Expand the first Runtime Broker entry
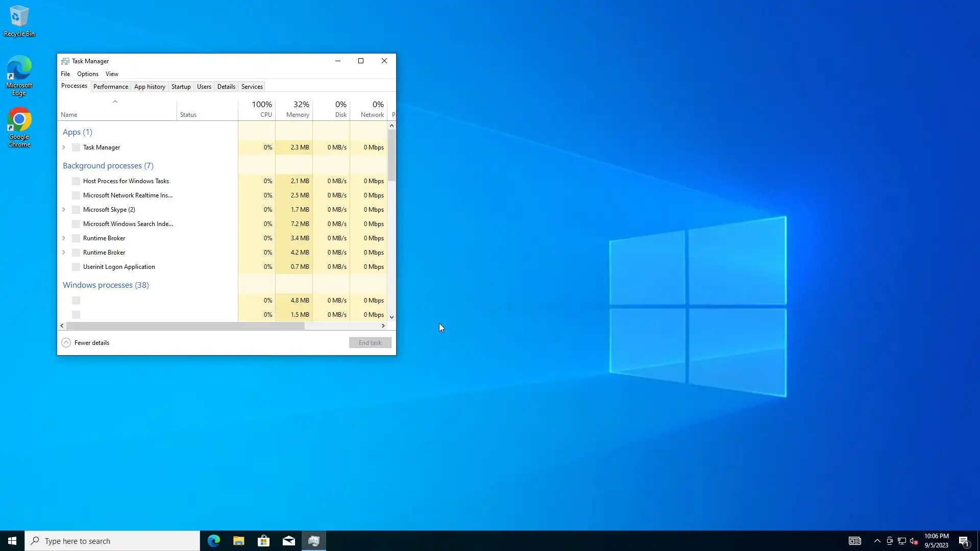The height and width of the screenshot is (551, 980). tap(64, 238)
